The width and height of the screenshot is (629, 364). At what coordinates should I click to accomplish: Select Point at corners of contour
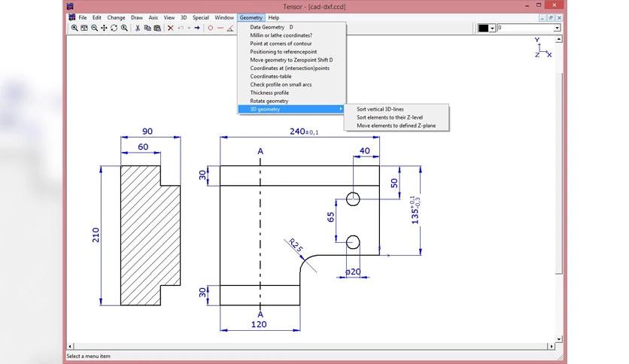tap(292, 44)
